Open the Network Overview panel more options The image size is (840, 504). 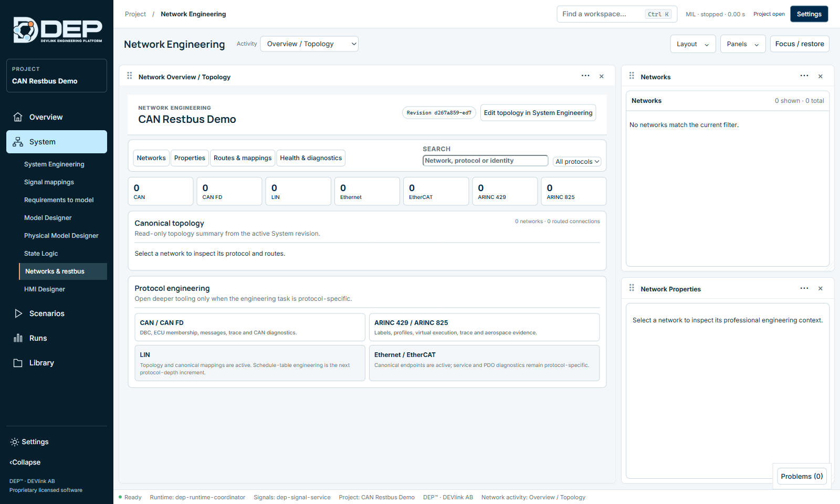click(x=585, y=76)
